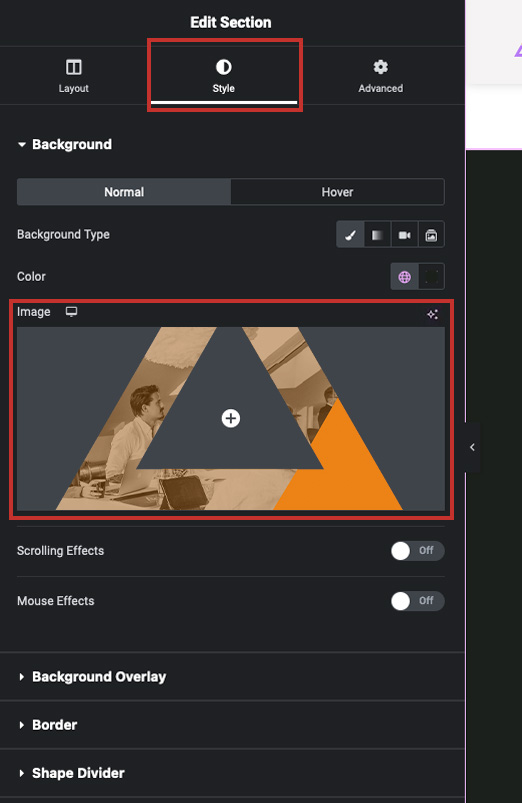Screen dimensions: 522x803
Task: Open the dark color swatch picker
Action: pos(431,277)
